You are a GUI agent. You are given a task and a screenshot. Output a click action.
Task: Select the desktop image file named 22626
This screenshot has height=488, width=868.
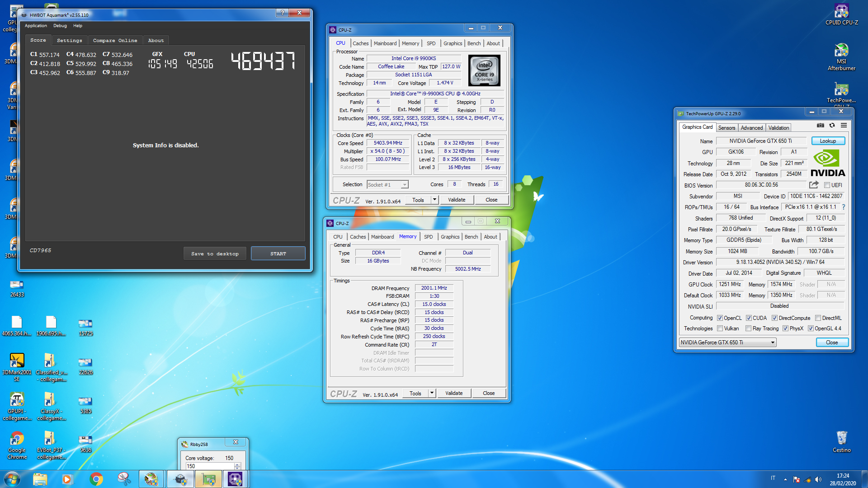pyautogui.click(x=85, y=366)
